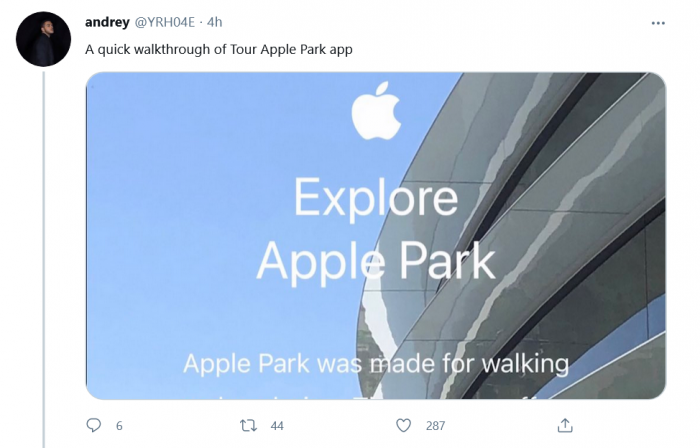Click the reply count 6
The width and height of the screenshot is (700, 448).
(119, 425)
